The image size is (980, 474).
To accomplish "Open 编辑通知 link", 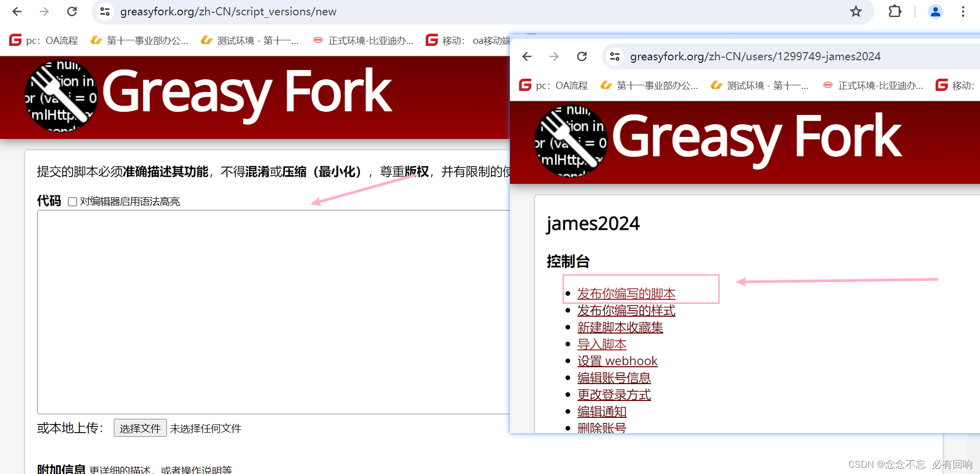I will (x=602, y=412).
